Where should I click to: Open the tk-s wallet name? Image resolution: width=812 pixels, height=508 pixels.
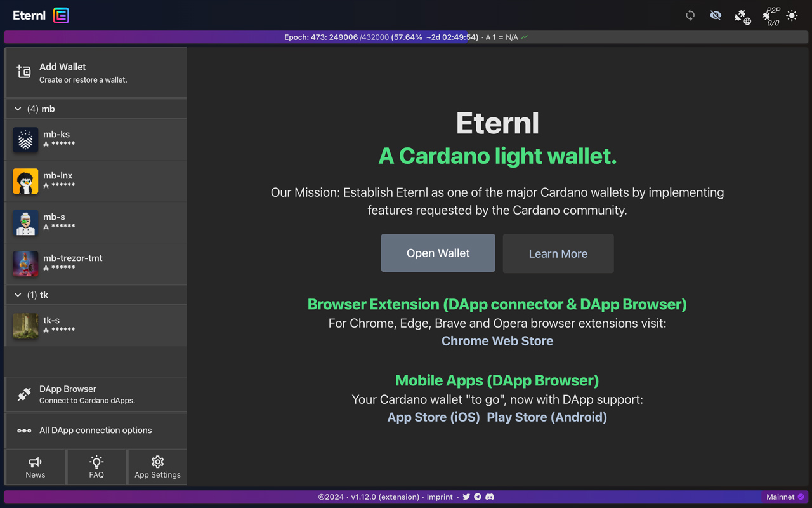pos(51,320)
